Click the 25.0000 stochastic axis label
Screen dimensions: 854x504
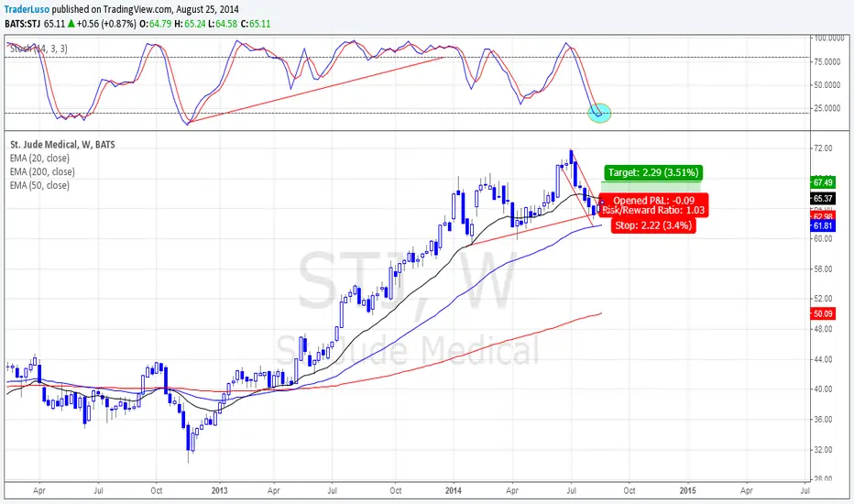(827, 108)
